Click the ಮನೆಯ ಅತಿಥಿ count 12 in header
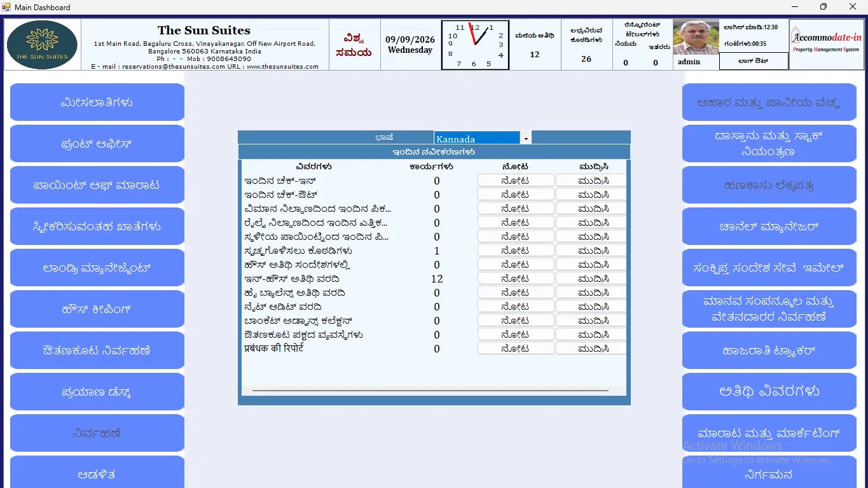Viewport: 868px width, 488px height. click(535, 55)
